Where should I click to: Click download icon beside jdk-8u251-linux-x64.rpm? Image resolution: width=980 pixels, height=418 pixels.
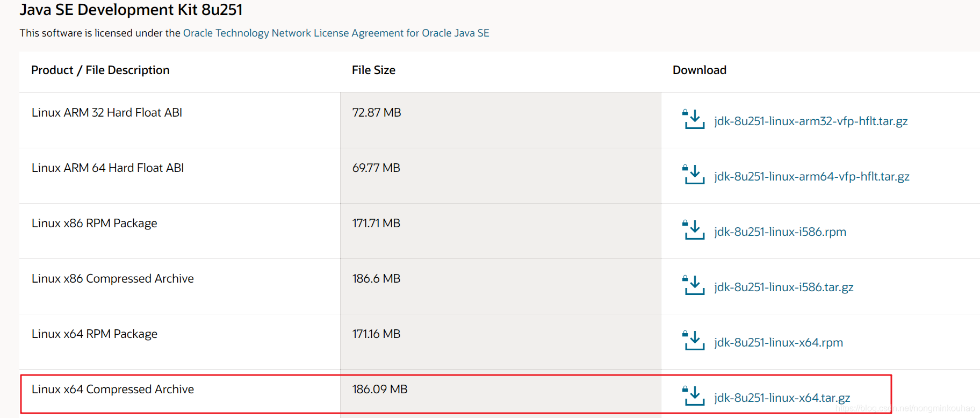[694, 341]
